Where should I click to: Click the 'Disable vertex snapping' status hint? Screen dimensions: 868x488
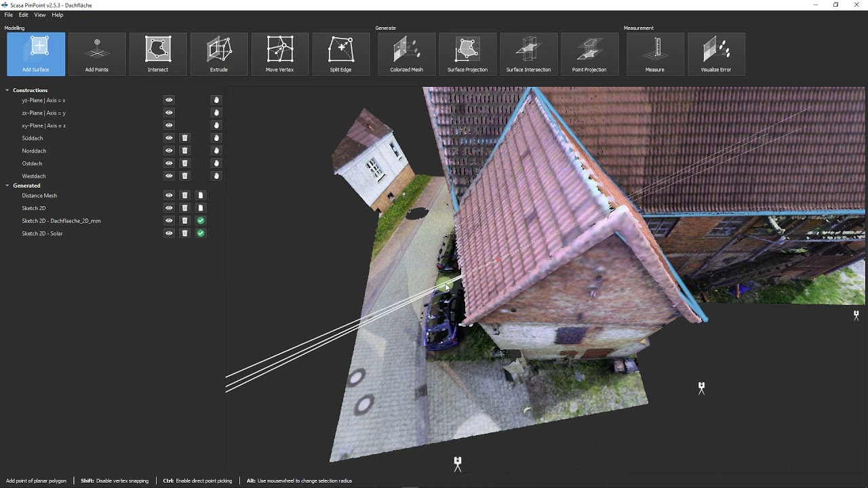tap(122, 481)
